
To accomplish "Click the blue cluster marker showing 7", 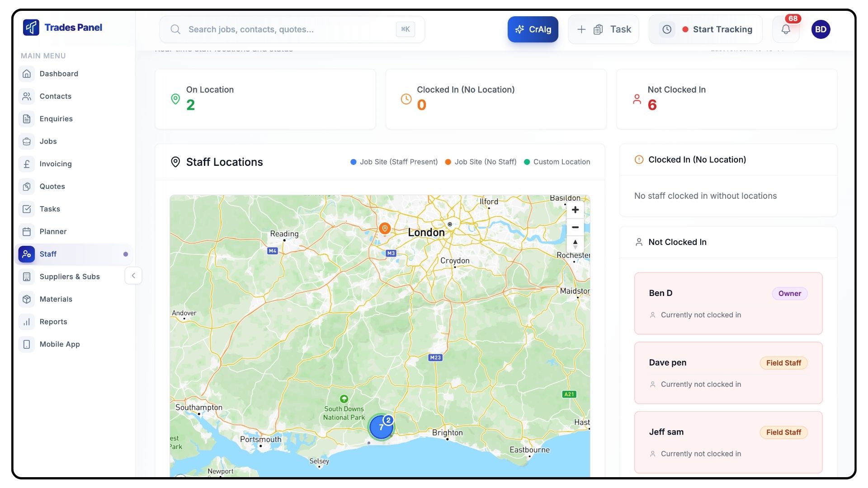I will [x=381, y=427].
